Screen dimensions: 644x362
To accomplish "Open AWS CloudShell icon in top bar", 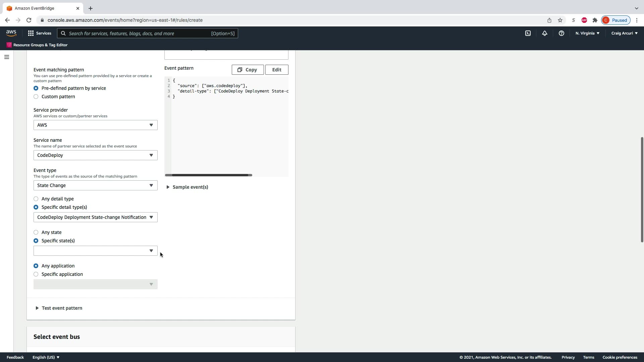I will [x=528, y=33].
